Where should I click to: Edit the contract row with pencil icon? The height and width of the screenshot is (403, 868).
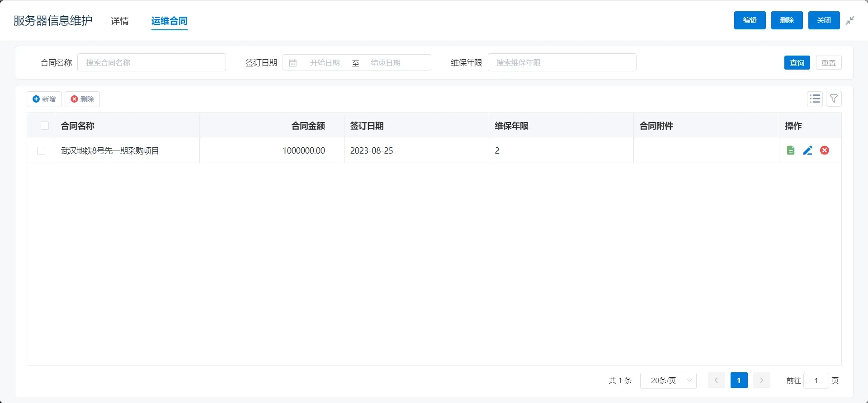pos(807,150)
